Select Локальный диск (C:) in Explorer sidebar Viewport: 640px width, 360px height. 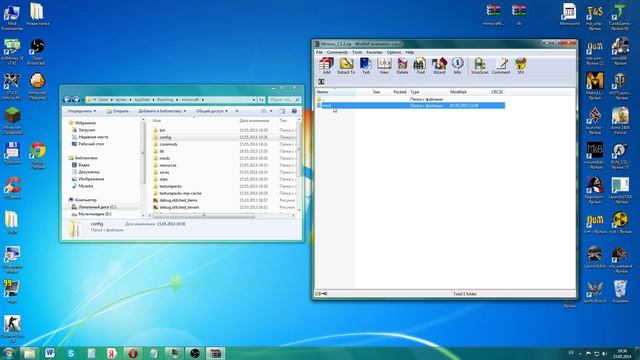click(97, 207)
